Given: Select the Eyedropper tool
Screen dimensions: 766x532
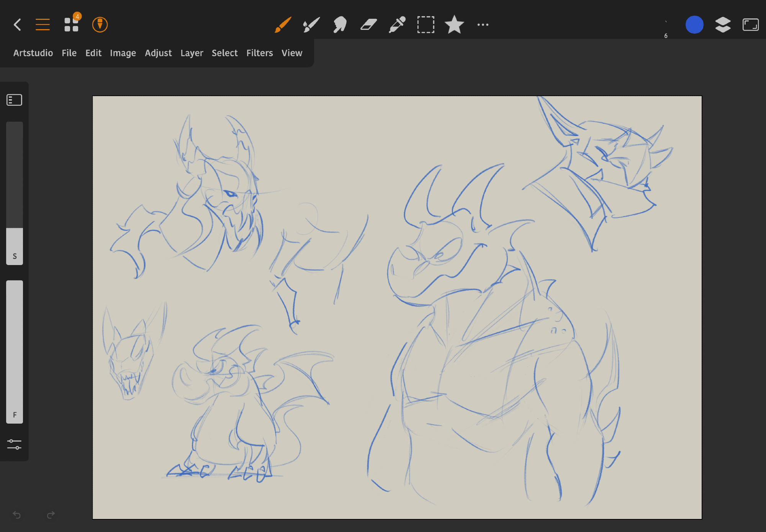Looking at the screenshot, I should point(397,25).
